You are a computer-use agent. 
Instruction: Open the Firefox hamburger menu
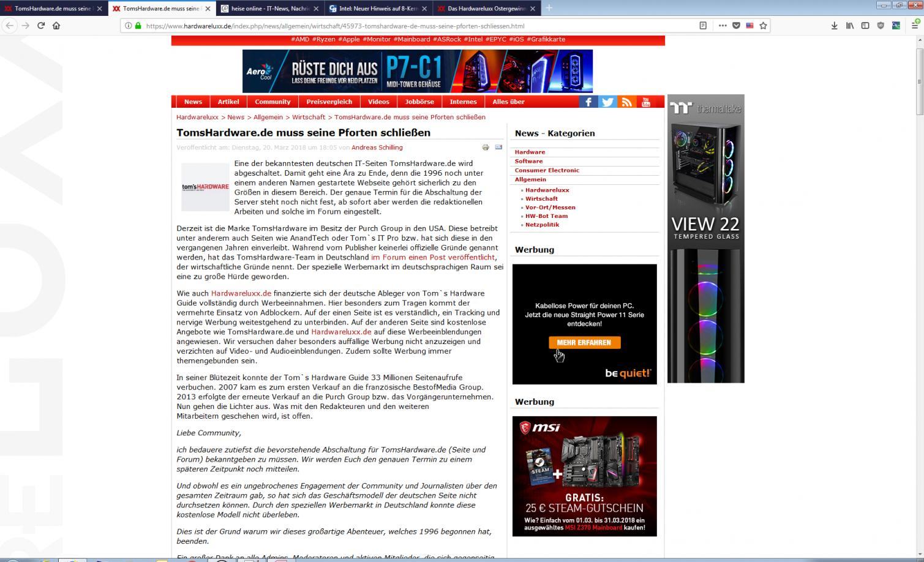pos(915,25)
